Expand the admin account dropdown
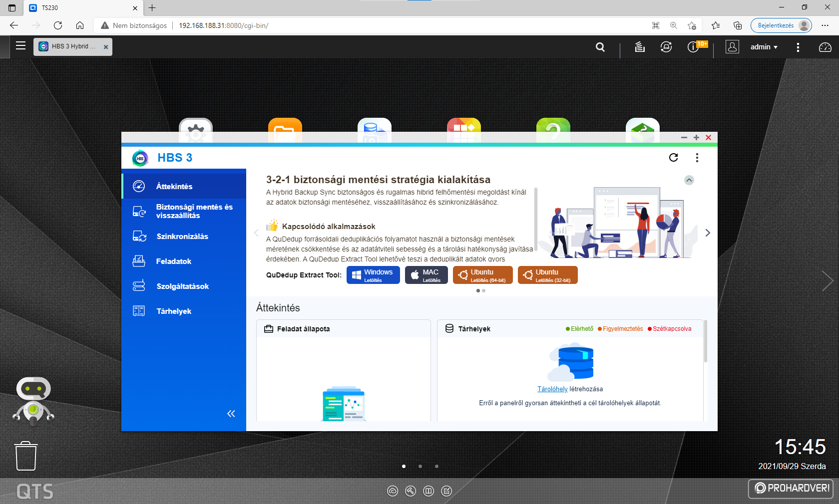 (x=764, y=47)
